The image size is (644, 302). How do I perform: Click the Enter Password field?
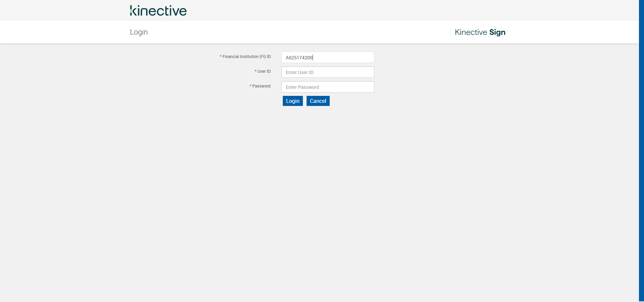[x=328, y=87]
